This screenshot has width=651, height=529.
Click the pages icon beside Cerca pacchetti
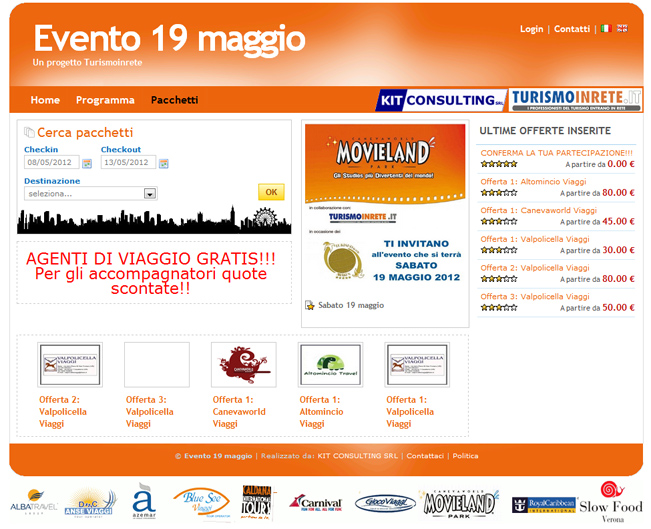[29, 132]
